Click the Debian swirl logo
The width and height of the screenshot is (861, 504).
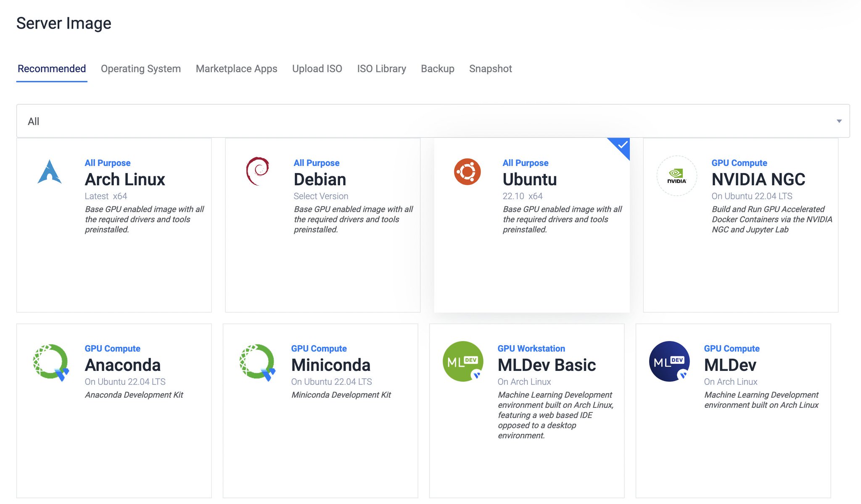tap(258, 171)
